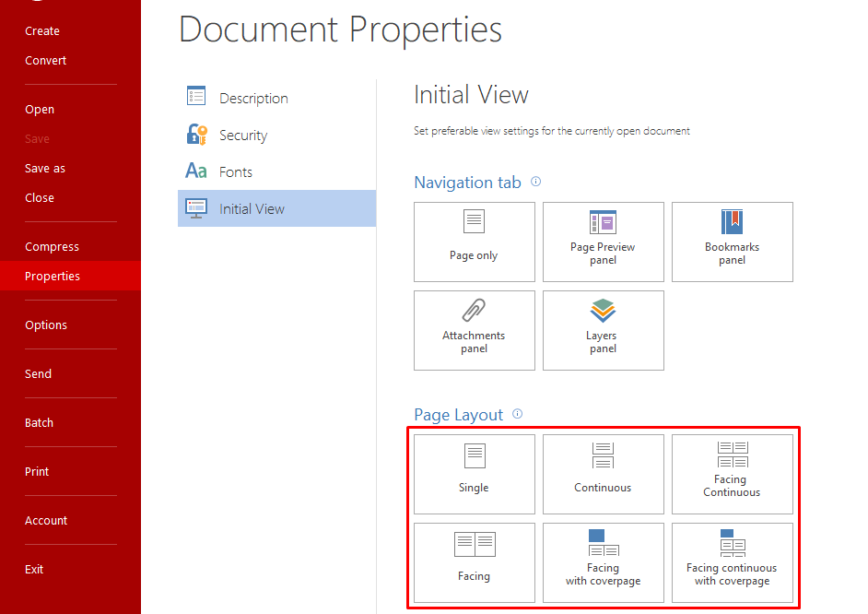Click the Navigation tab info icon
Screen dimensions: 868x614
tap(535, 182)
